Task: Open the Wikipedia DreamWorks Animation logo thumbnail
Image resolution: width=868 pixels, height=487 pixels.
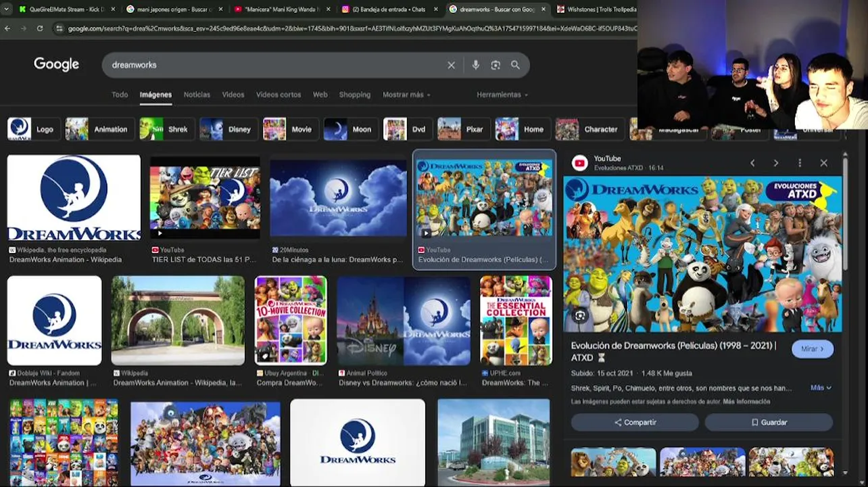Action: pyautogui.click(x=74, y=198)
